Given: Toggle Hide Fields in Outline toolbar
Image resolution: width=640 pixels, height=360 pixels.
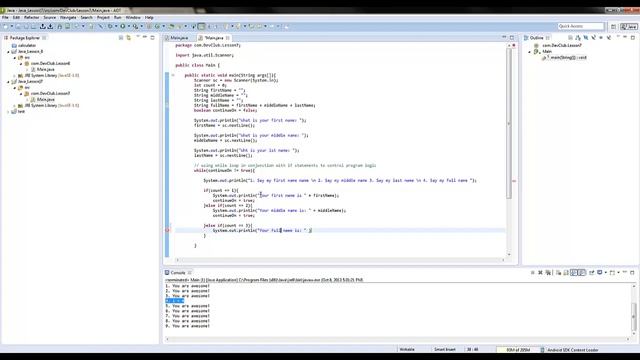Looking at the screenshot, I should pos(585,38).
